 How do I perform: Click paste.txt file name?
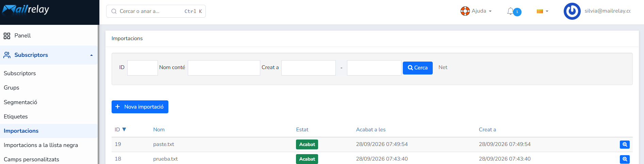pos(164,144)
